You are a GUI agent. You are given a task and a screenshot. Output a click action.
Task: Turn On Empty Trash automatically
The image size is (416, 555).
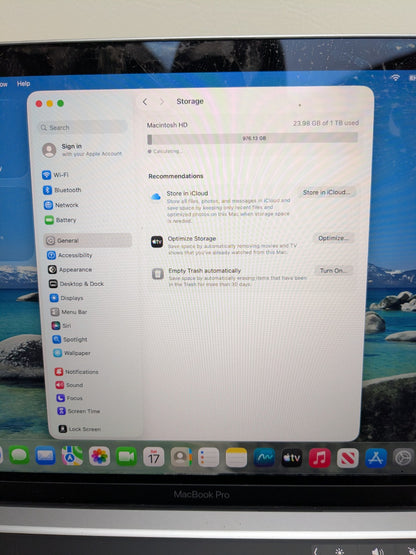[x=333, y=271]
